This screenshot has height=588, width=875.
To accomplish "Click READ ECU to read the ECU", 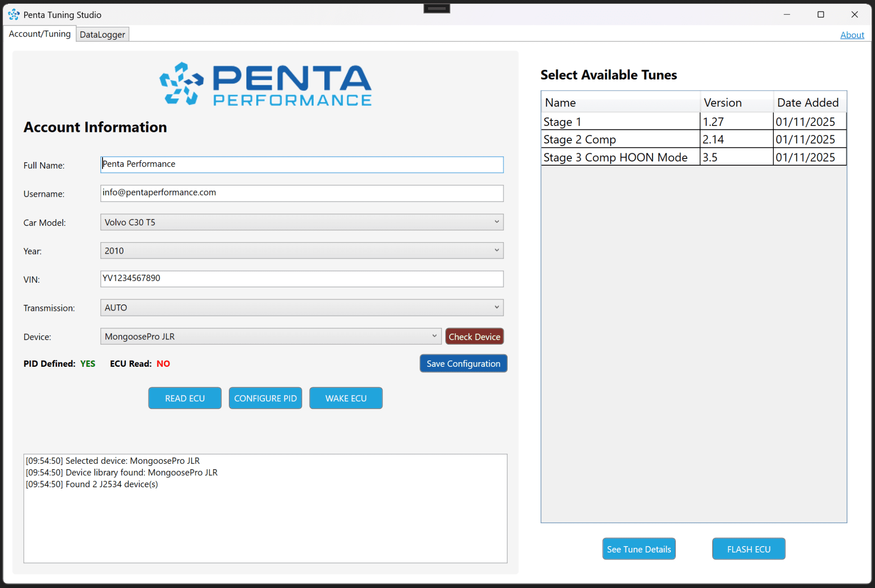I will [185, 398].
